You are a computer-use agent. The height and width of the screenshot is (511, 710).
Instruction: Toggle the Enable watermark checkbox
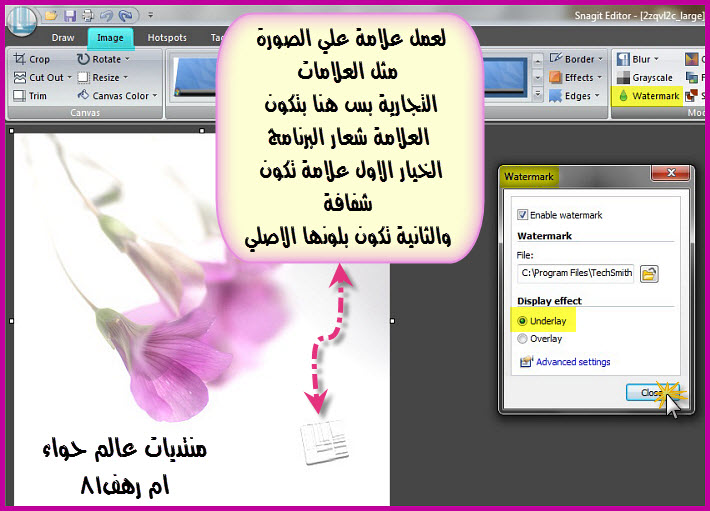pyautogui.click(x=522, y=215)
